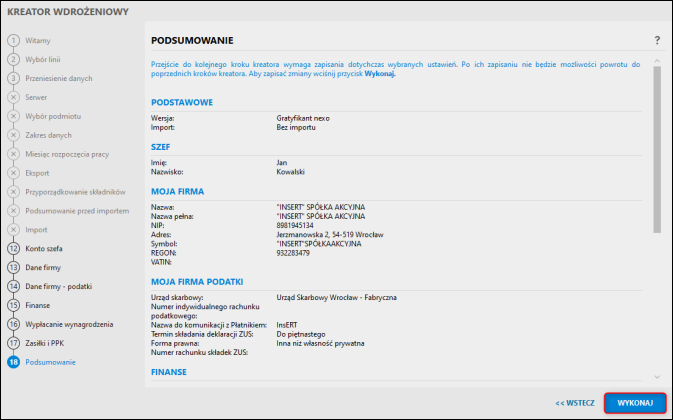Screen dimensions: 673x420
Task: Select the Podsumowanie step label
Action: (50, 362)
